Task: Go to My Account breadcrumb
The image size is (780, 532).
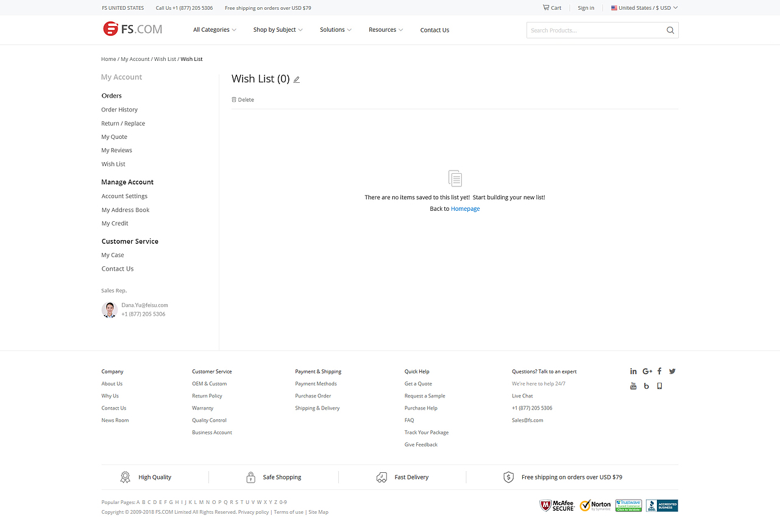Action: pos(135,59)
